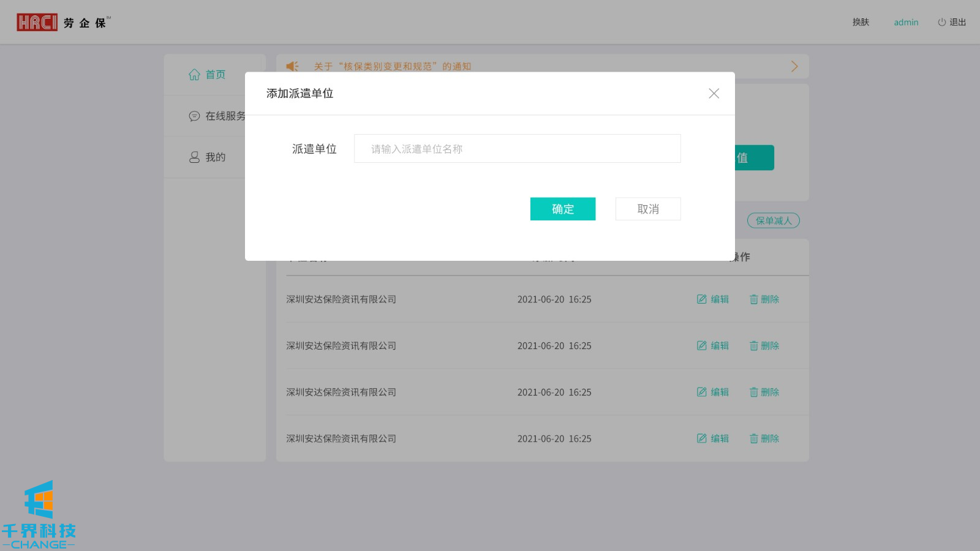Click the HRCI logo in header
Image resolution: width=980 pixels, height=551 pixels.
tap(37, 23)
